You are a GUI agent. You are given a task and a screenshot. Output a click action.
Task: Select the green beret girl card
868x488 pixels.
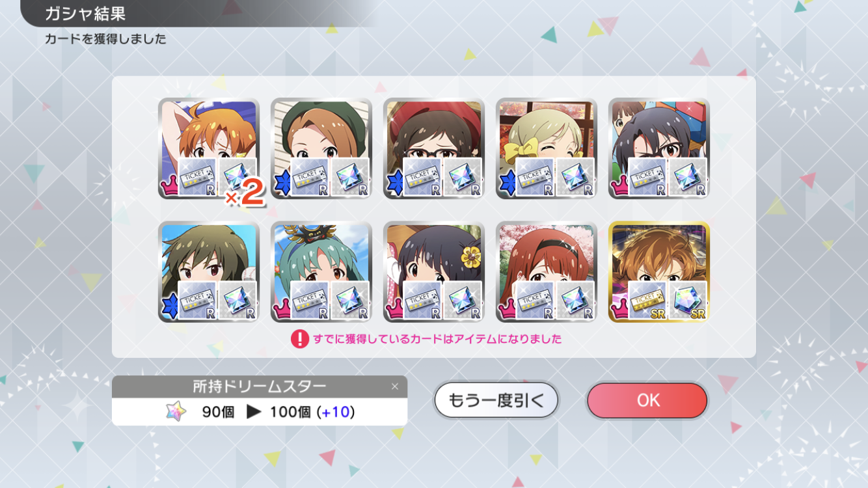tap(321, 149)
